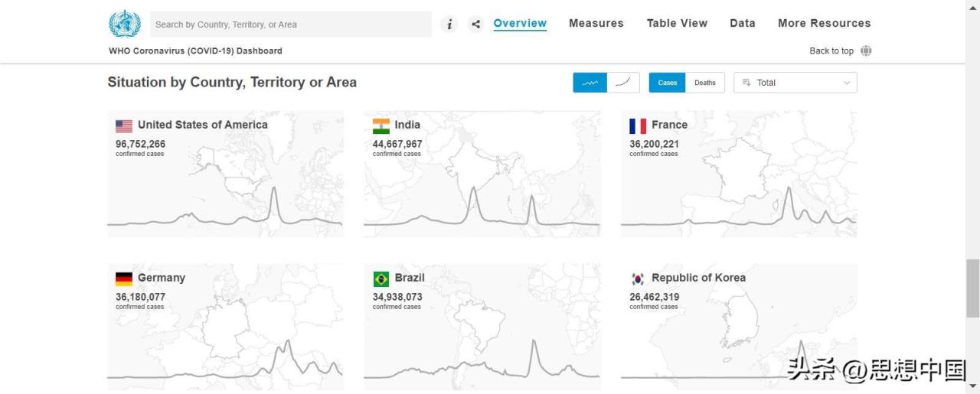Click Situation by Country, Territory or Area heading
The width and height of the screenshot is (980, 394).
pyautogui.click(x=232, y=82)
